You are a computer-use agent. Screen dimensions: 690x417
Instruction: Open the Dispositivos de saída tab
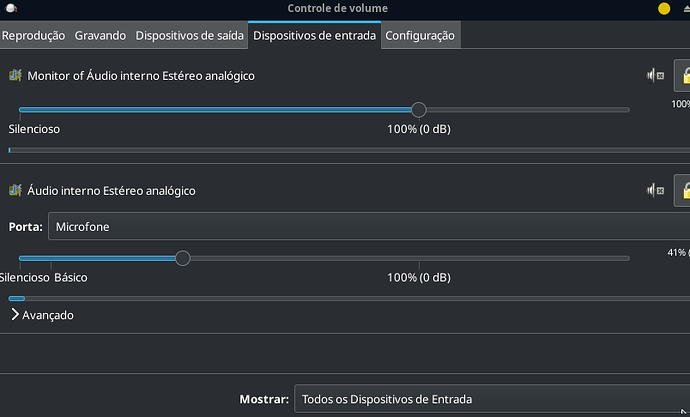point(189,36)
